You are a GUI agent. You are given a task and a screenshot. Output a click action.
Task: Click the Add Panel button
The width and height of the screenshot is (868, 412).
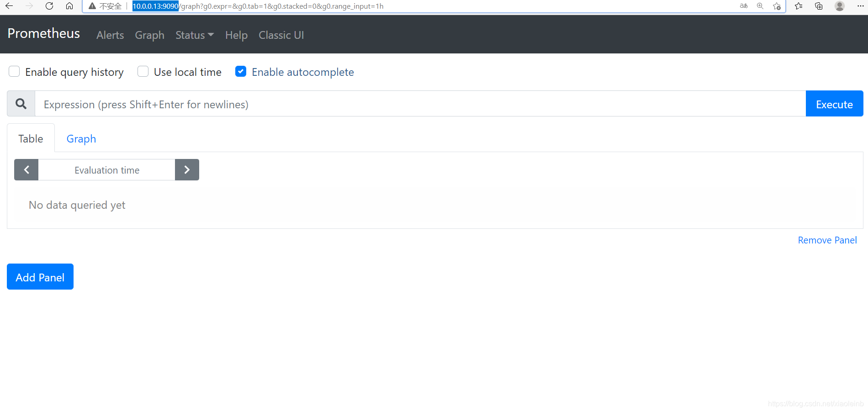40,277
